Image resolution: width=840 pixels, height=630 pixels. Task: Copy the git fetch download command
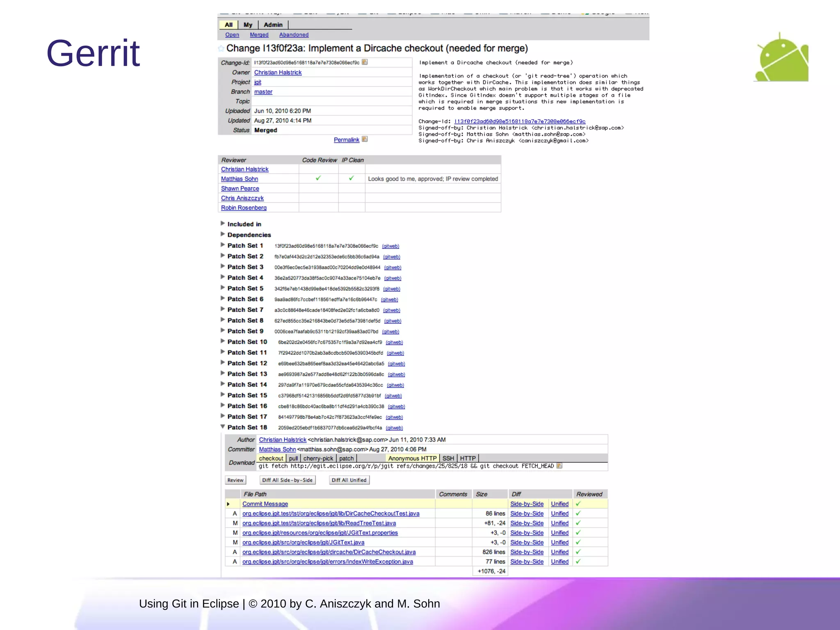tap(559, 466)
